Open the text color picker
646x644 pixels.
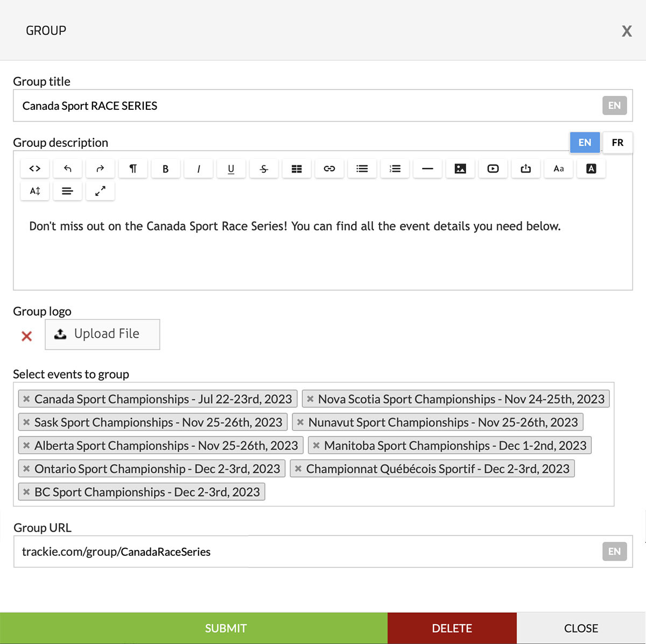point(591,169)
